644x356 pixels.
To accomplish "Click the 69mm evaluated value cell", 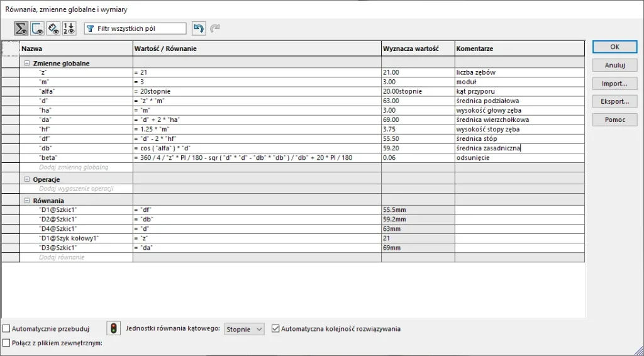I will click(418, 248).
